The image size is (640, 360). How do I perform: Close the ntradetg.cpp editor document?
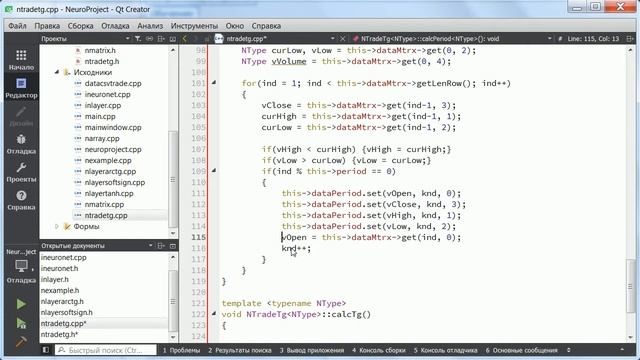[343, 39]
